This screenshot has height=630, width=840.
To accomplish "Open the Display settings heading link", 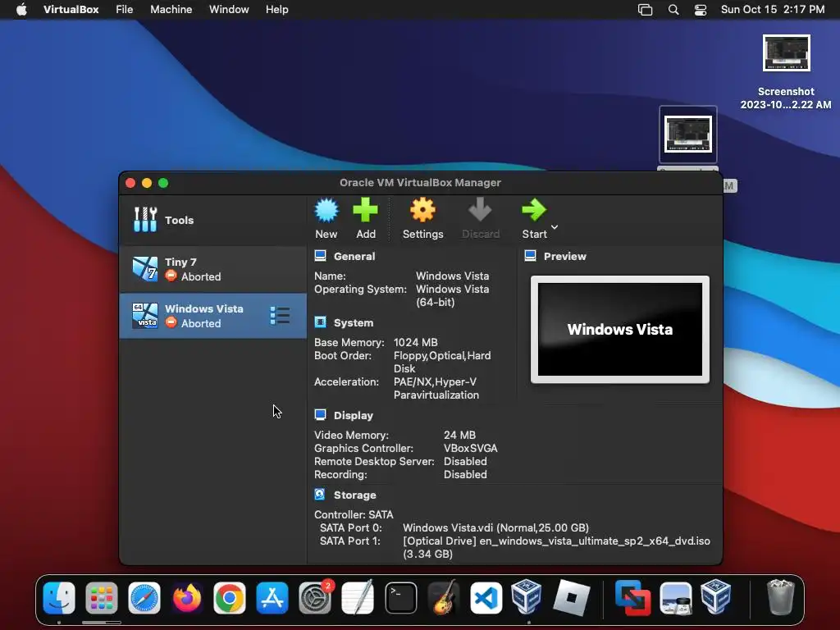I will coord(353,415).
